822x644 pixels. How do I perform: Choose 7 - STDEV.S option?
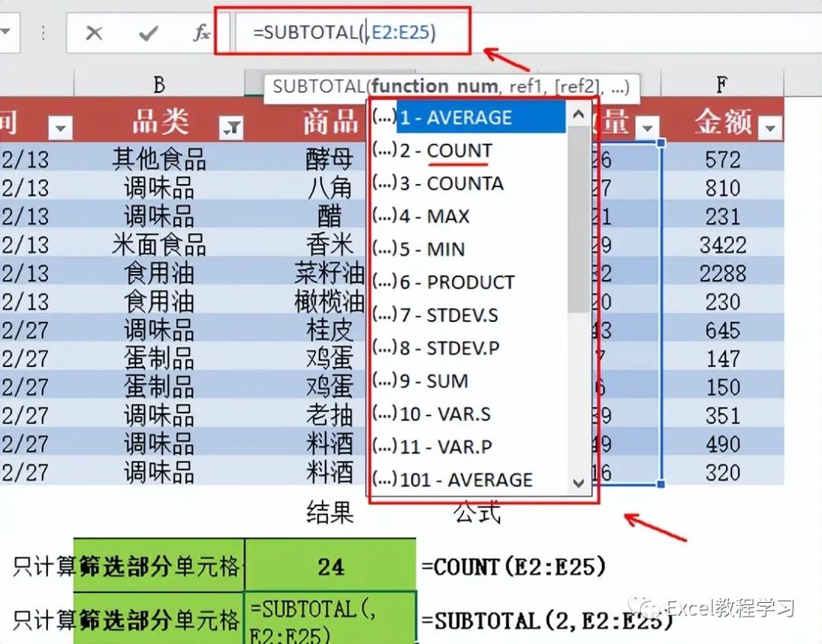(x=469, y=315)
